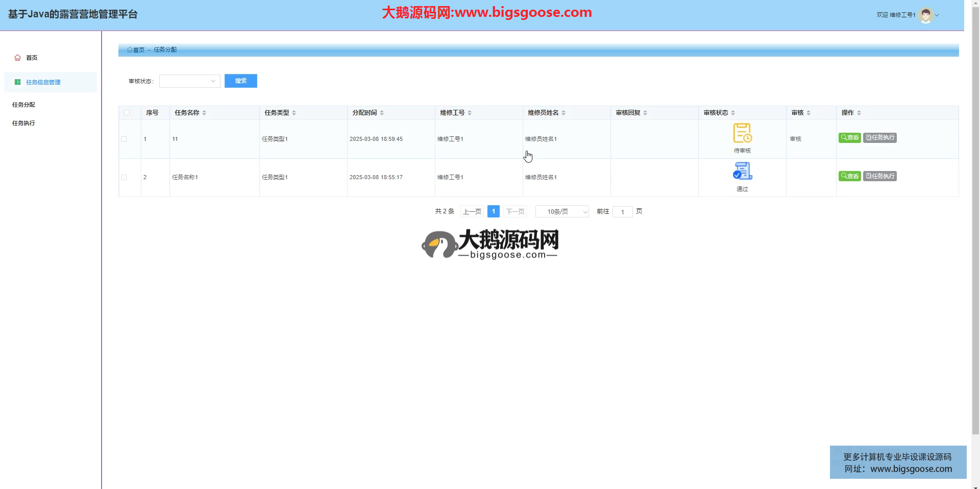This screenshot has height=489, width=980.
Task: Open 任务执行 in the sidebar menu
Action: [24, 123]
